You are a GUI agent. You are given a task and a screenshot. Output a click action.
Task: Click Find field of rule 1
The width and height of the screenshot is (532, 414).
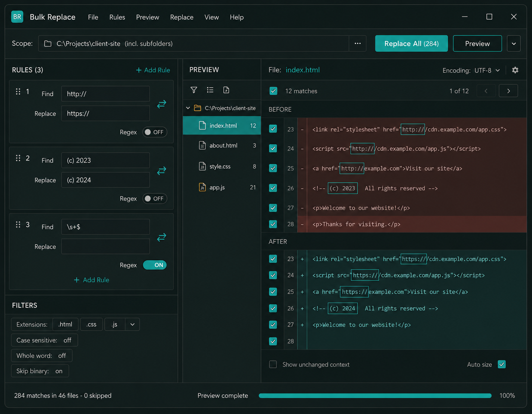coord(106,94)
